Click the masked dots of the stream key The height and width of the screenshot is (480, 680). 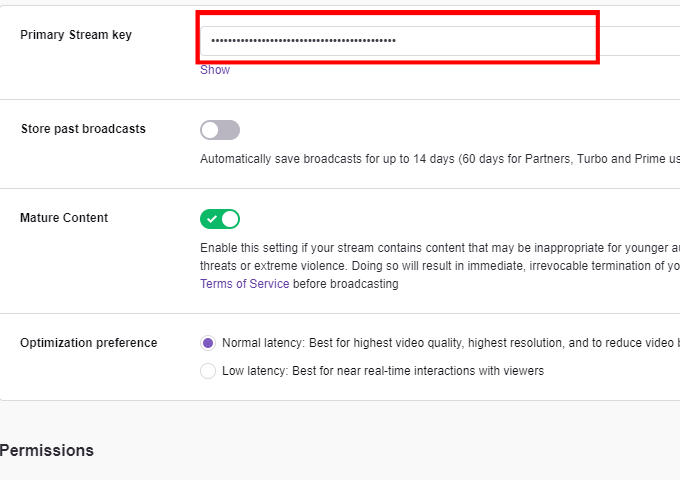pyautogui.click(x=304, y=41)
